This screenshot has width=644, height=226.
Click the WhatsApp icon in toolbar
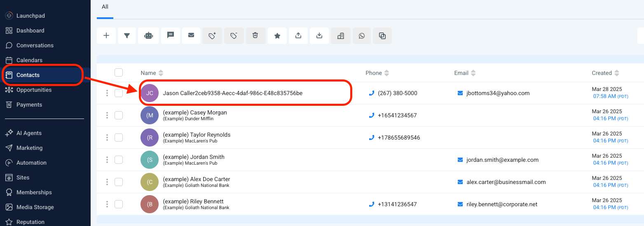[x=362, y=36]
